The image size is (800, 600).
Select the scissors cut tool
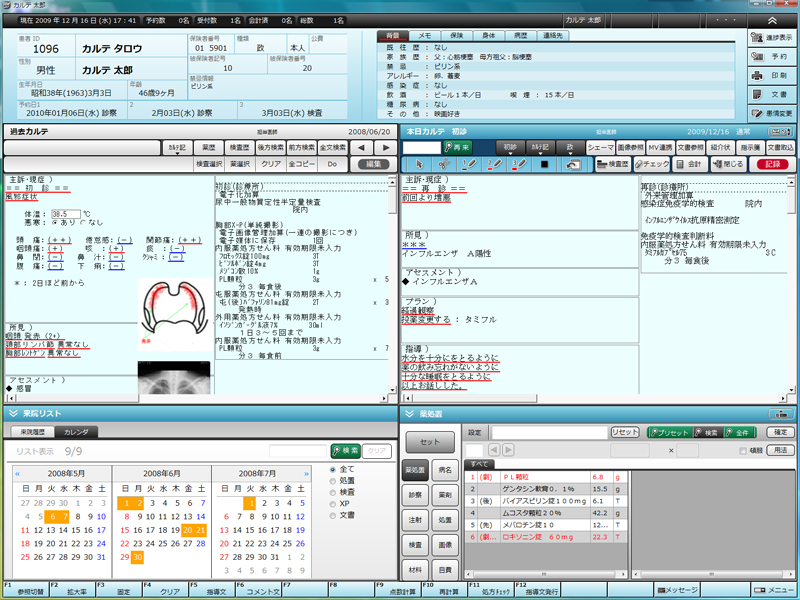point(443,164)
